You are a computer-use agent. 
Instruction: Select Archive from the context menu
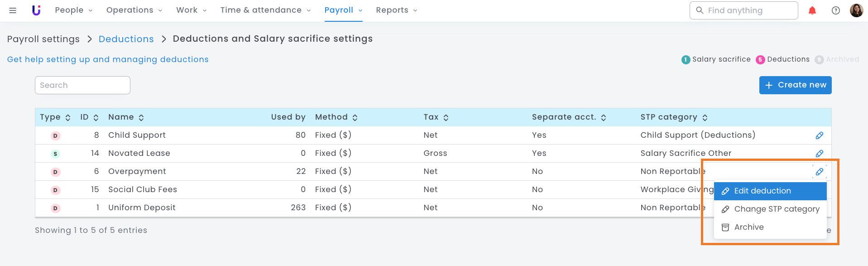pyautogui.click(x=748, y=227)
